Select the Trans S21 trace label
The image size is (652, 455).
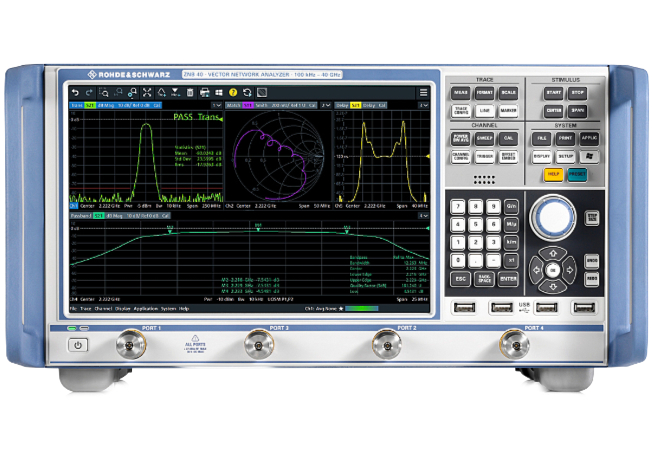tap(116, 105)
